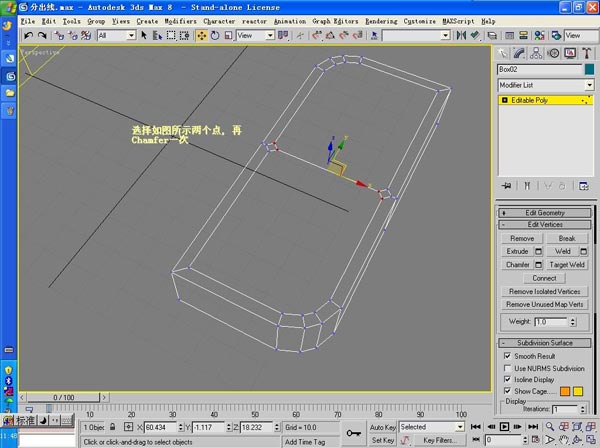Collapse the Subdivision Surface rollout
The image size is (600, 448).
click(x=545, y=343)
